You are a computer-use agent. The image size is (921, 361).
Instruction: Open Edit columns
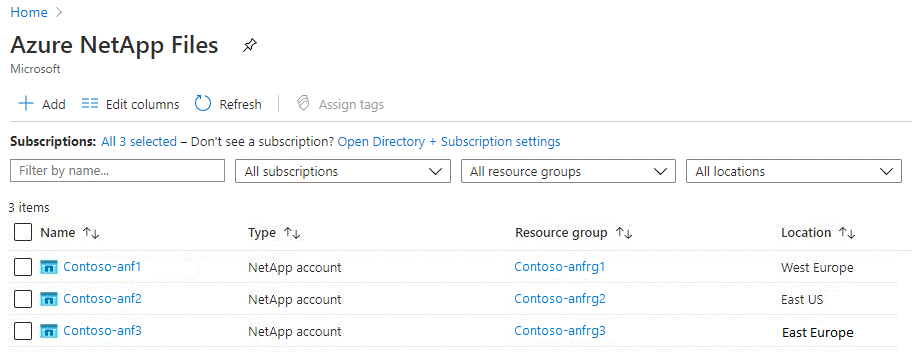(x=130, y=104)
